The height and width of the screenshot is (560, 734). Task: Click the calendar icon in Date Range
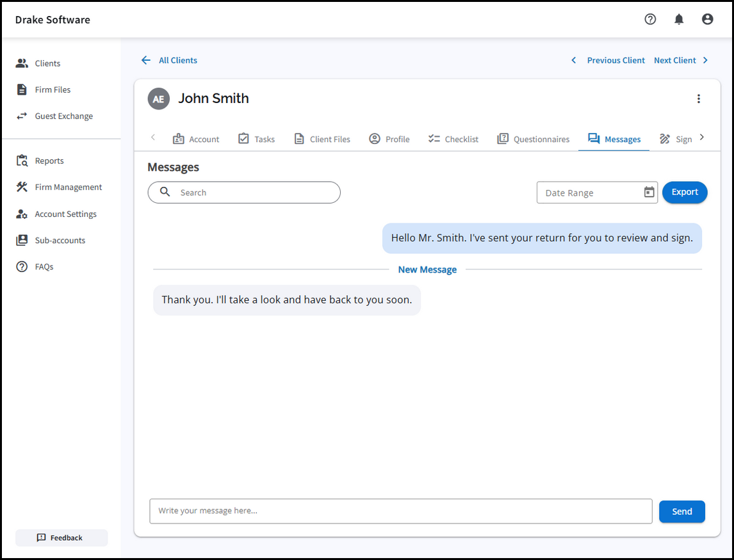pyautogui.click(x=649, y=192)
